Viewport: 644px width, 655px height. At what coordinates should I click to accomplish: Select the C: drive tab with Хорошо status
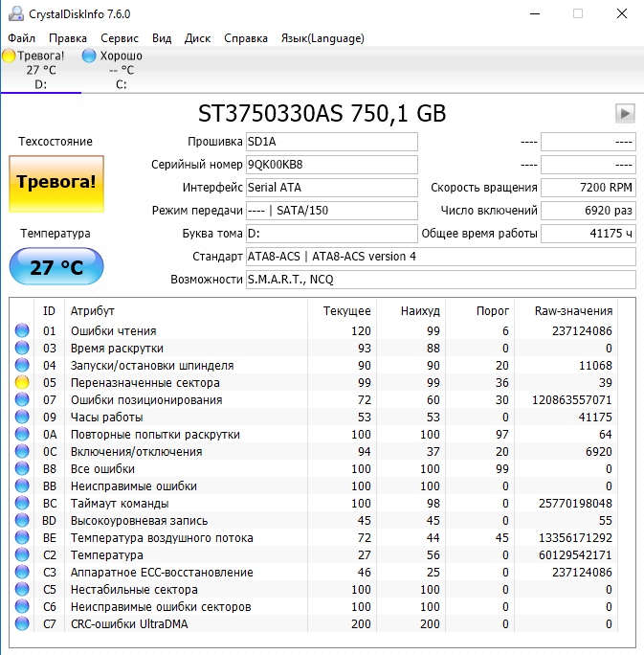[121, 70]
